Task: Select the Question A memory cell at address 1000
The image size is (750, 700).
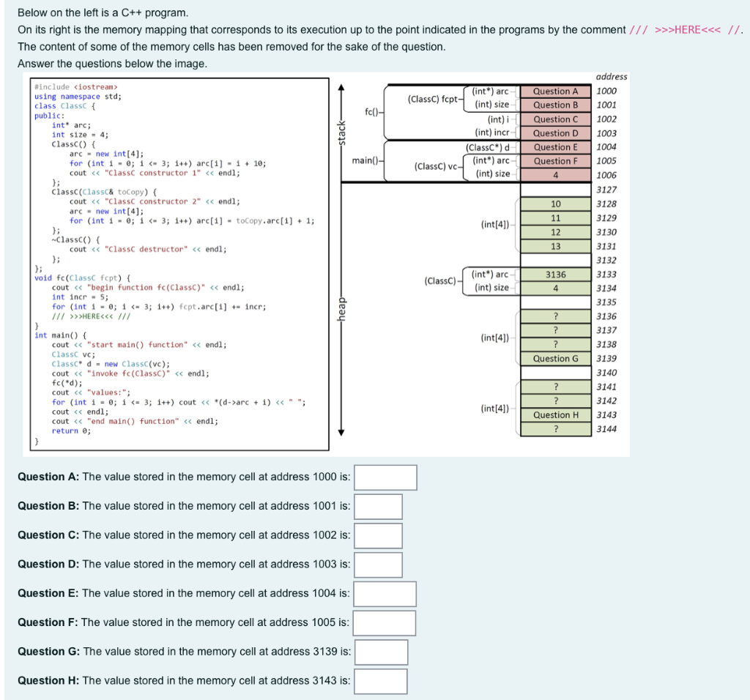Action: point(555,91)
